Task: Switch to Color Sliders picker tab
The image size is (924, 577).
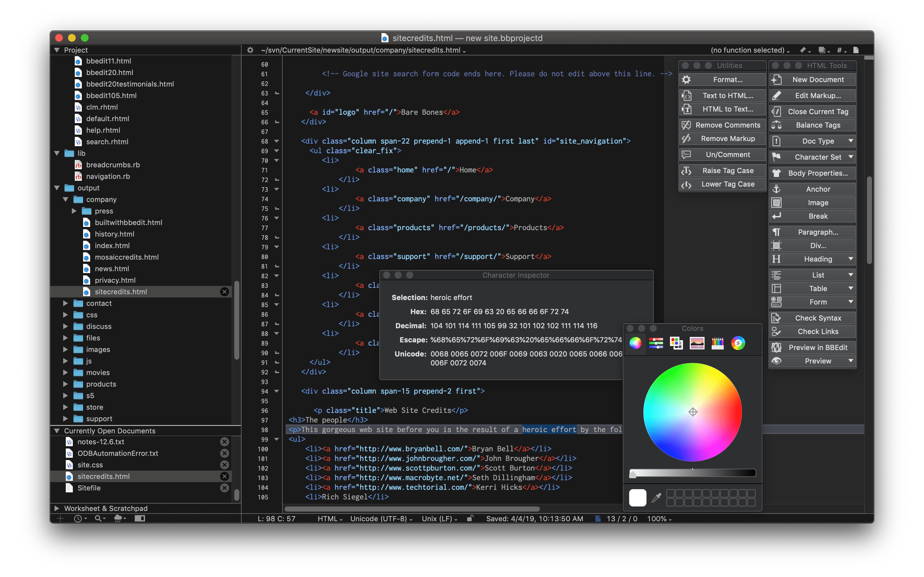Action: (655, 343)
